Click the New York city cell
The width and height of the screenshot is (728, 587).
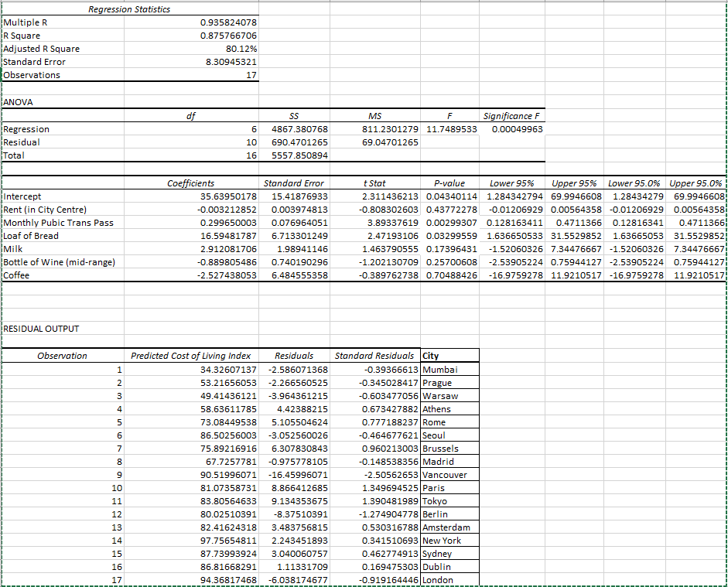tap(450, 541)
